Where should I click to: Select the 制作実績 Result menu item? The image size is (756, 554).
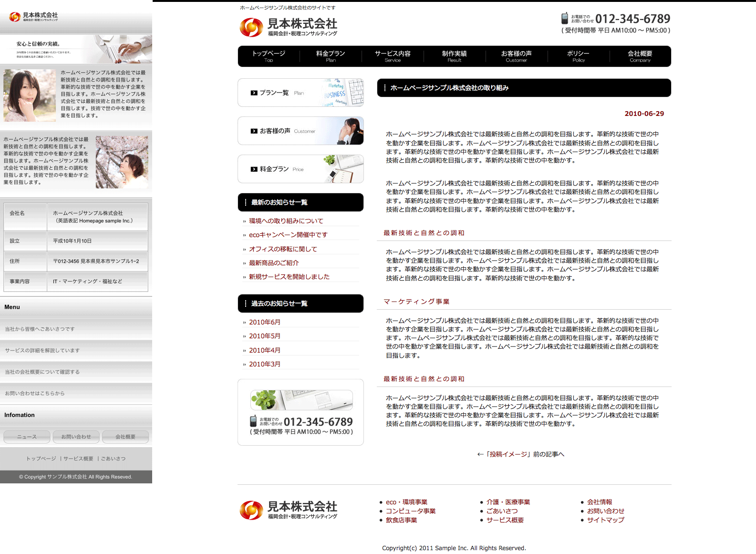point(454,56)
